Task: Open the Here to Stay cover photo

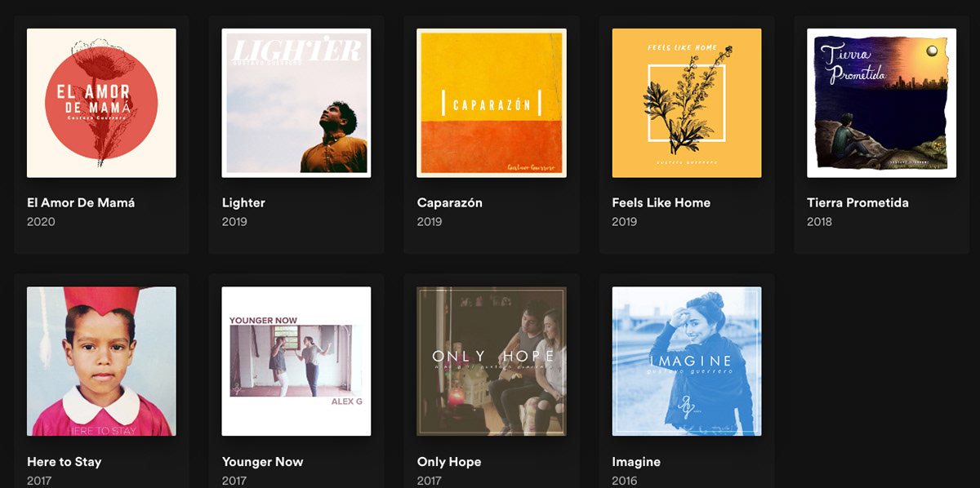Action: pyautogui.click(x=101, y=362)
